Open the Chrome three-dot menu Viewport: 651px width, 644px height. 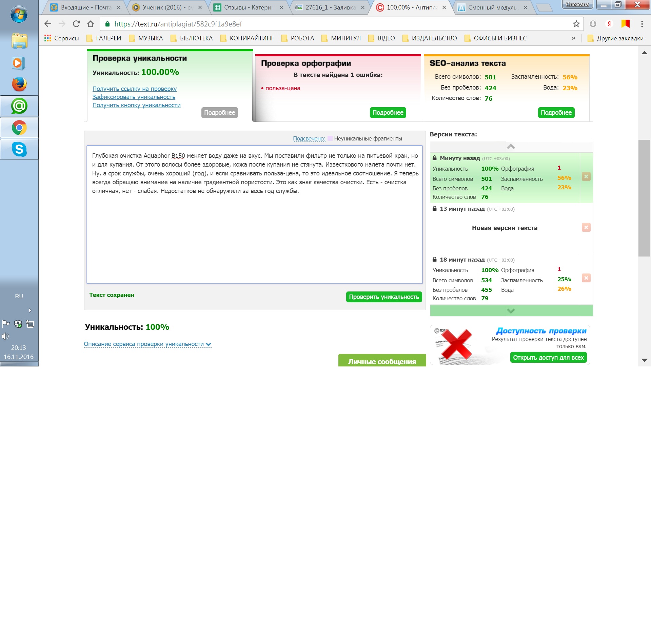pyautogui.click(x=642, y=24)
